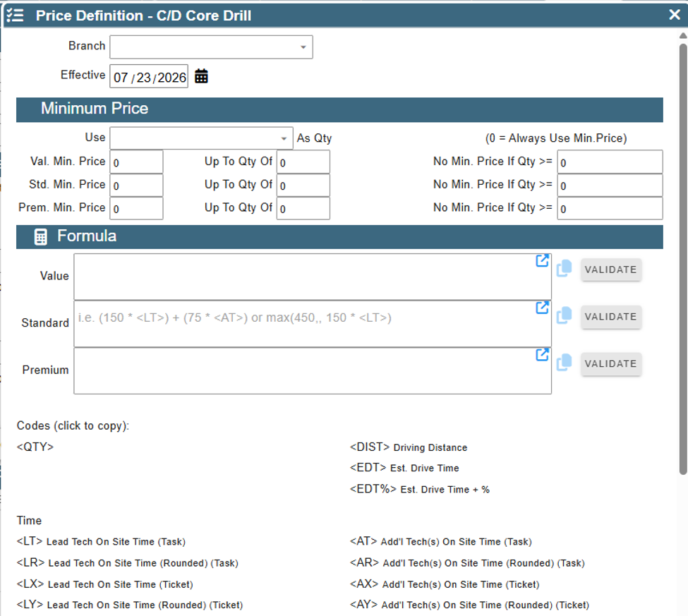Expand the Standard formula editor pop-out icon
Viewport: 688px width, 616px height.
(543, 308)
